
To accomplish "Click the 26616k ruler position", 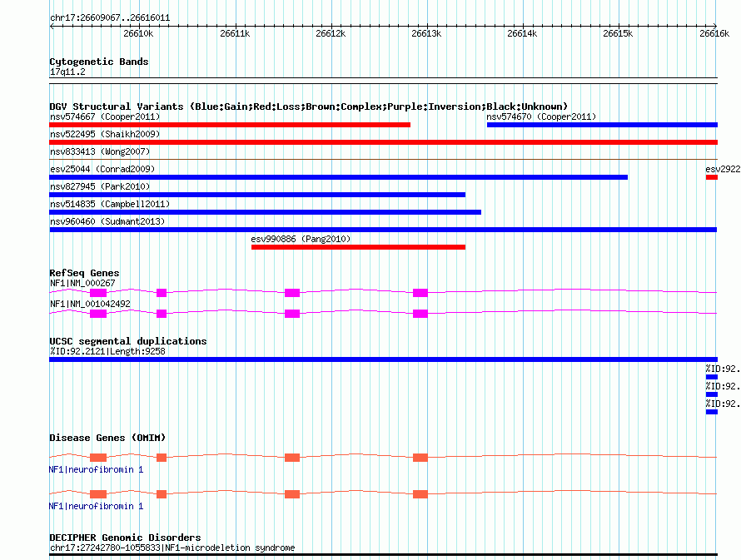I will 714,33.
